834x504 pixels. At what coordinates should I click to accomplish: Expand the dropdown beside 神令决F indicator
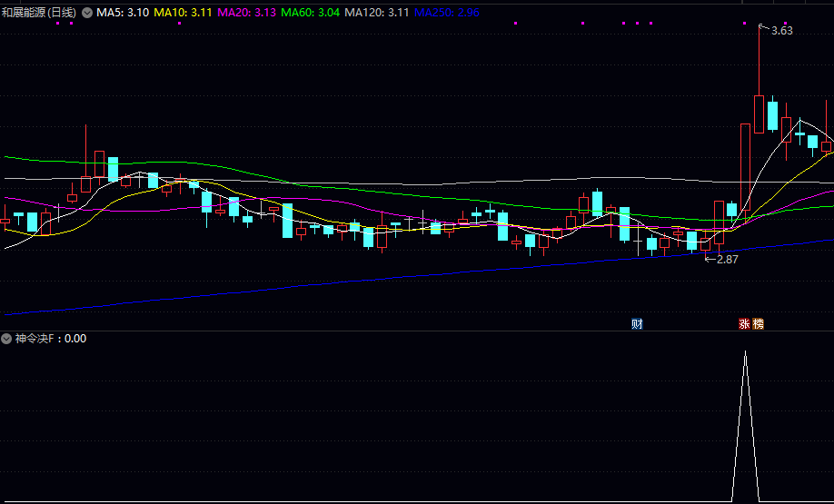point(6,338)
